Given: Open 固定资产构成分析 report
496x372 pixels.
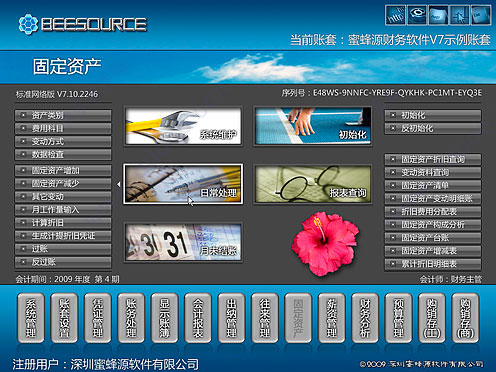Looking at the screenshot, I should tap(433, 225).
